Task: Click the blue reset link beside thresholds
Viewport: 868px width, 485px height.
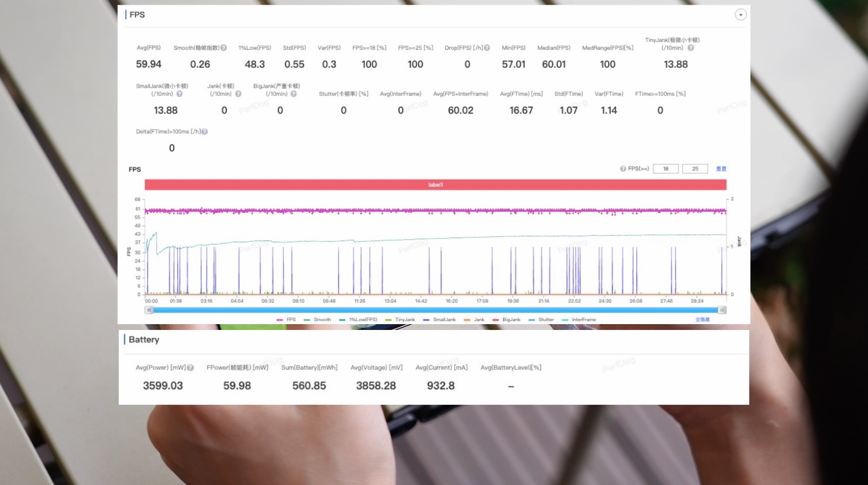Action: 721,168
